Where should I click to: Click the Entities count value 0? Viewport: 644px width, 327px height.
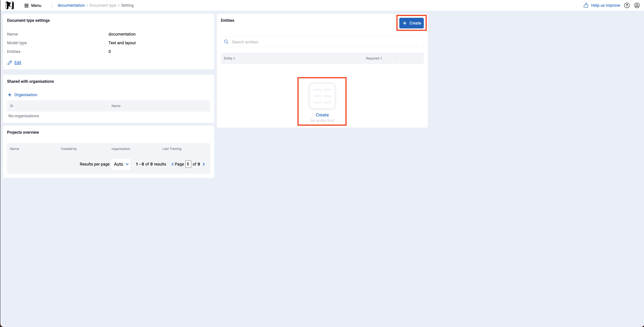click(110, 51)
